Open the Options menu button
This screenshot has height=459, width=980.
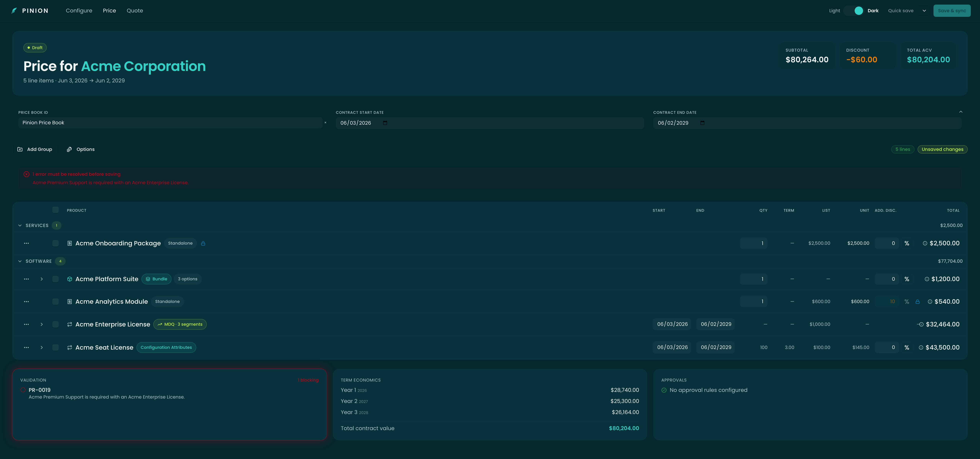pyautogui.click(x=81, y=149)
